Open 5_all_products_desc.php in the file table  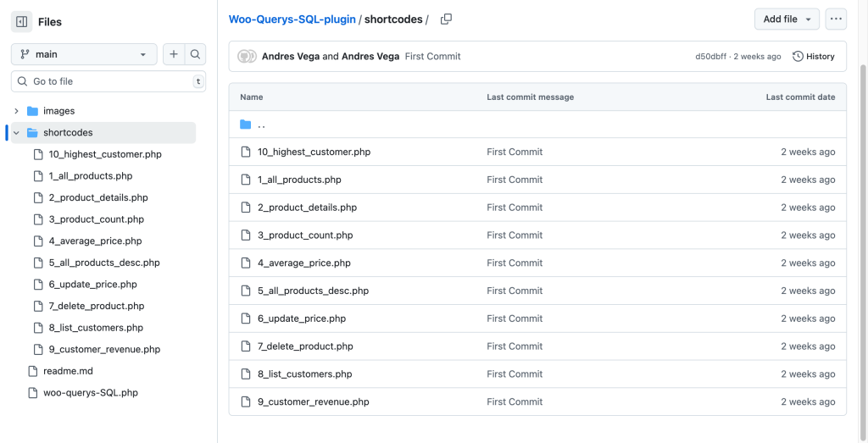pos(314,291)
